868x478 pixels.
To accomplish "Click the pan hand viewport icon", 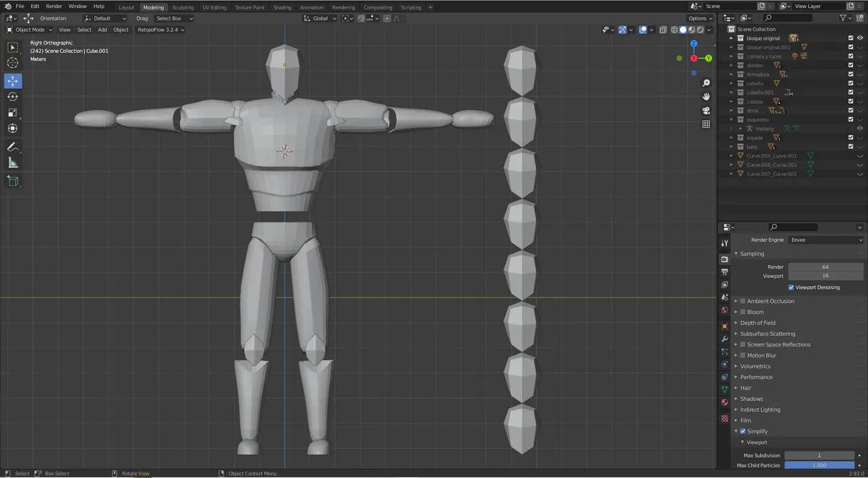I will pos(706,96).
